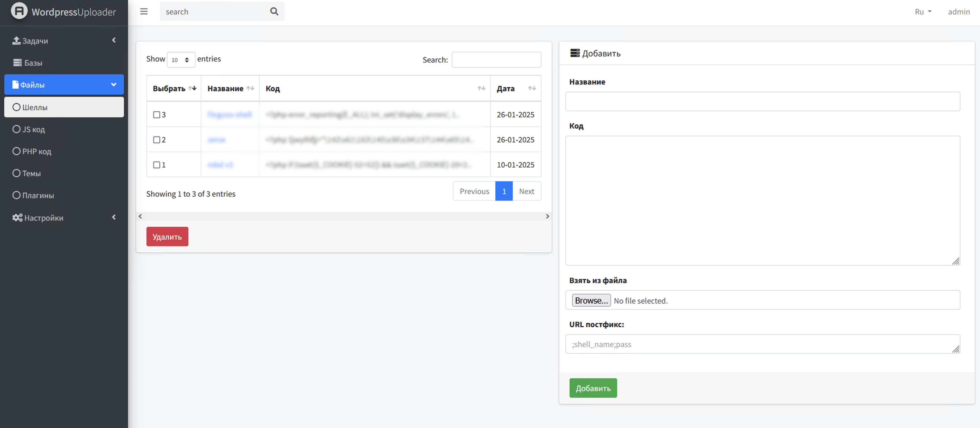Click the URL постфикс resize handle
This screenshot has width=980, height=428.
(956, 349)
